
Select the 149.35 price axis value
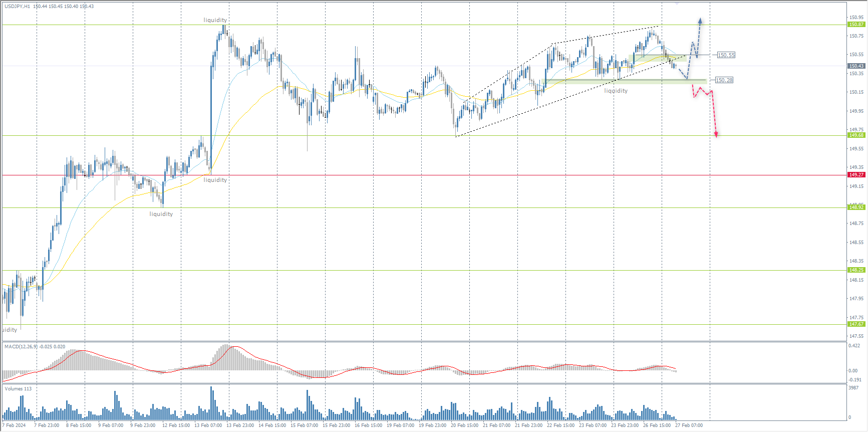pos(856,167)
